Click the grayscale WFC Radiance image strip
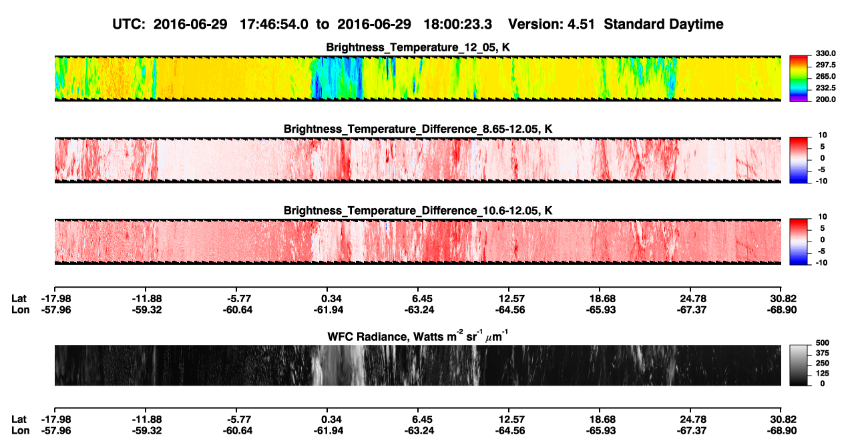 [x=418, y=365]
